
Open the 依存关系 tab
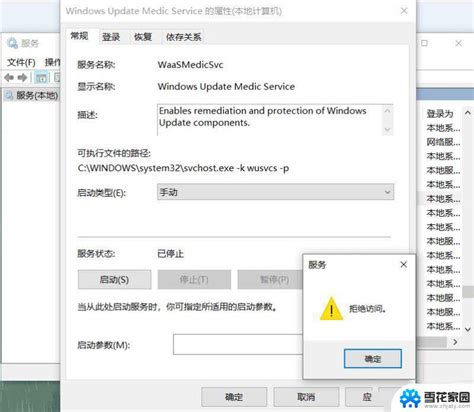[184, 37]
